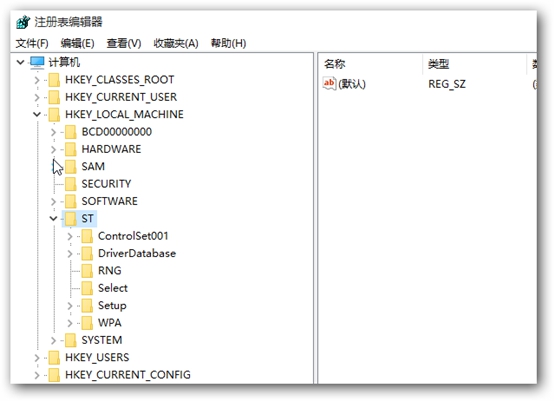This screenshot has height=401, width=554.
Task: Click the SAM key folder icon
Action: [71, 166]
